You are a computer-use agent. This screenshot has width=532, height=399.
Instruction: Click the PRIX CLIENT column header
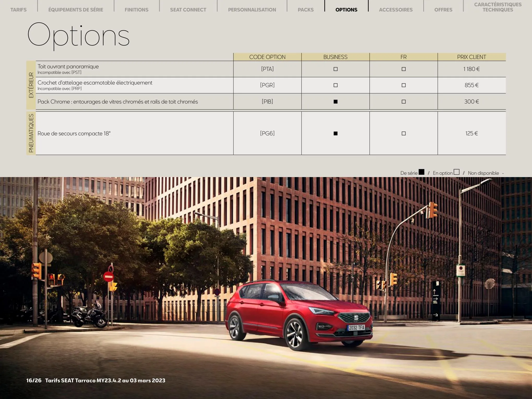472,57
